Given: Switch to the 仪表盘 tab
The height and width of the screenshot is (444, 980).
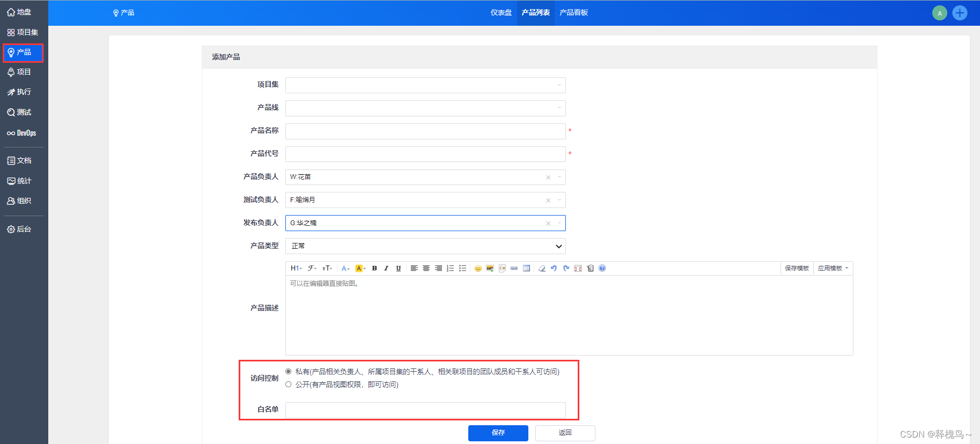Looking at the screenshot, I should tap(501, 13).
